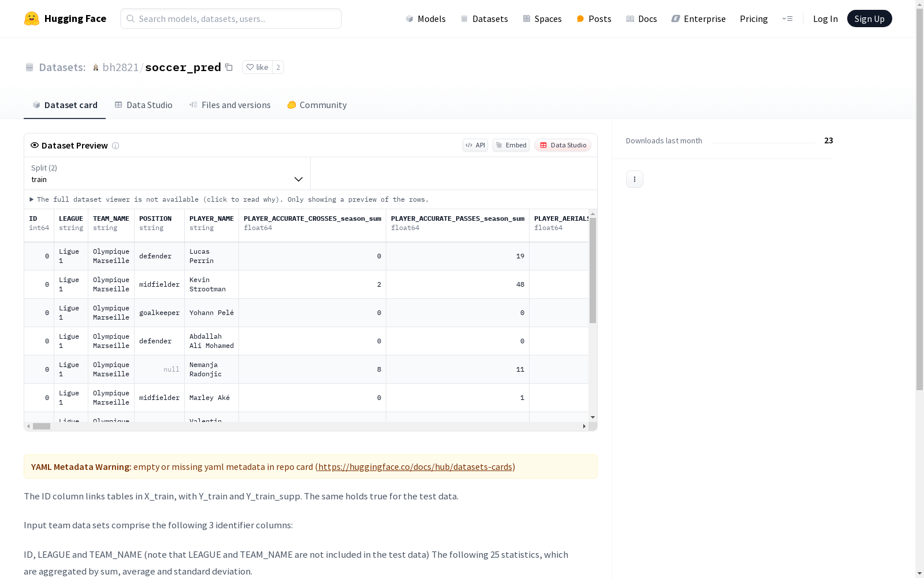
Task: Click the table's horizontal scrollbar thumb
Action: coord(42,426)
